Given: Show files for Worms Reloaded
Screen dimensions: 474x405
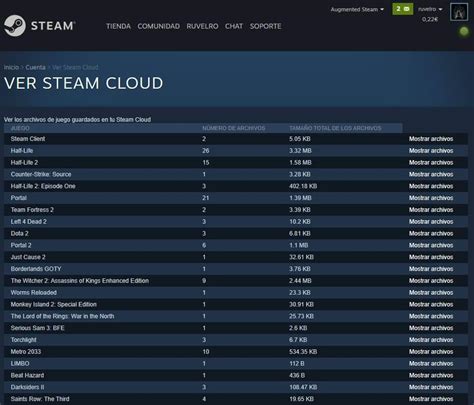Looking at the screenshot, I should click(431, 293).
